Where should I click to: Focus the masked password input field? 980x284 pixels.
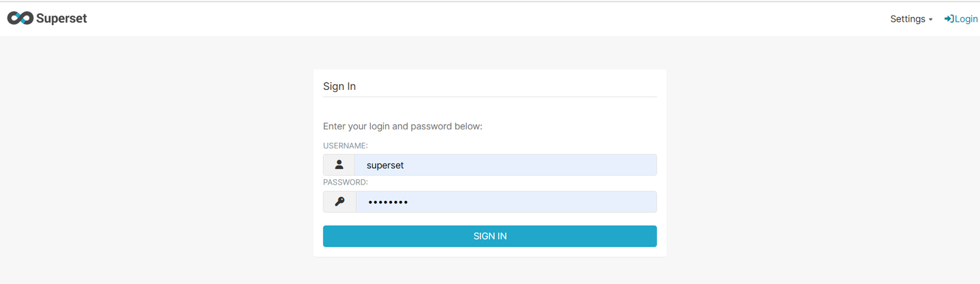coord(506,202)
